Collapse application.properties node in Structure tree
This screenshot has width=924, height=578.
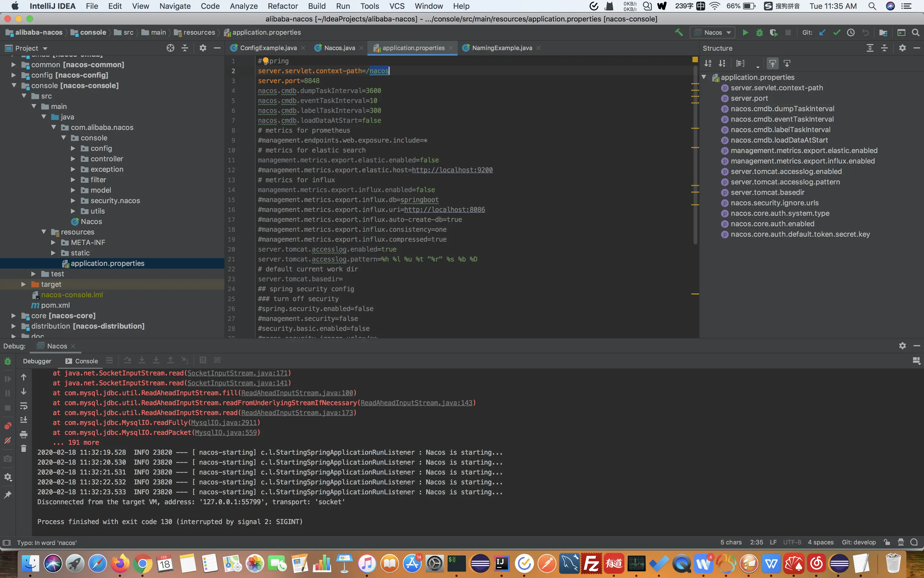[x=704, y=77]
